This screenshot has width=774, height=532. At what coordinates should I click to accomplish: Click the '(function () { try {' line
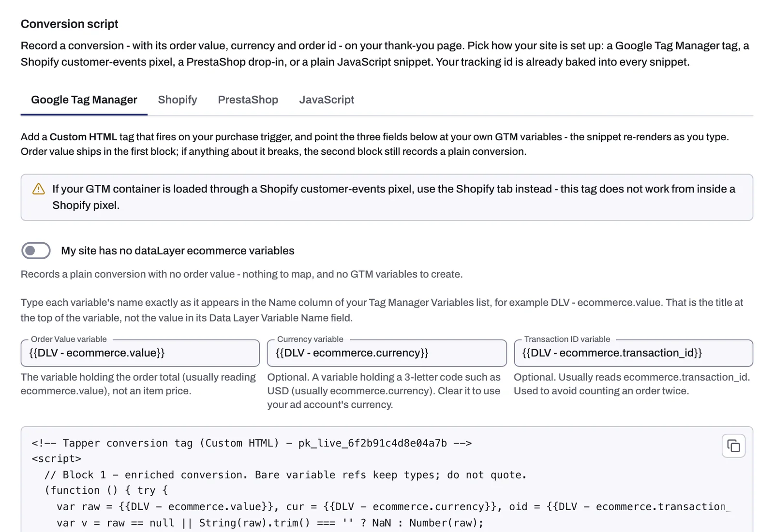[x=106, y=490]
